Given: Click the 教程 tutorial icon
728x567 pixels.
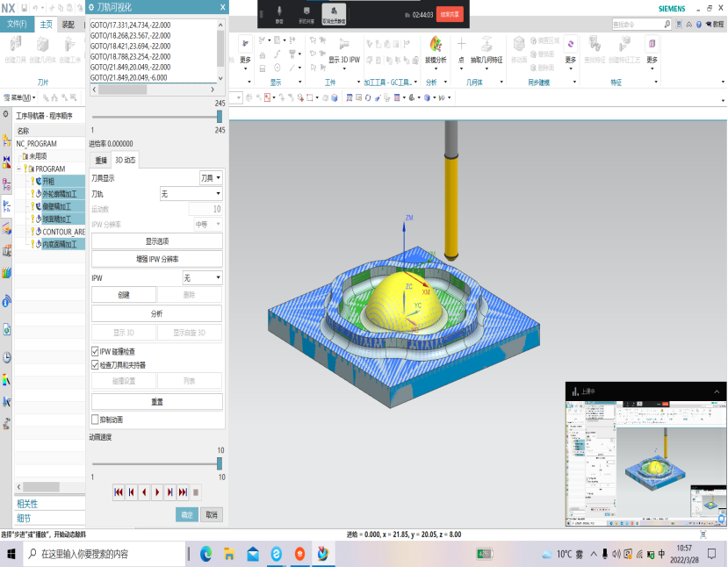Looking at the screenshot, I should [x=715, y=24].
